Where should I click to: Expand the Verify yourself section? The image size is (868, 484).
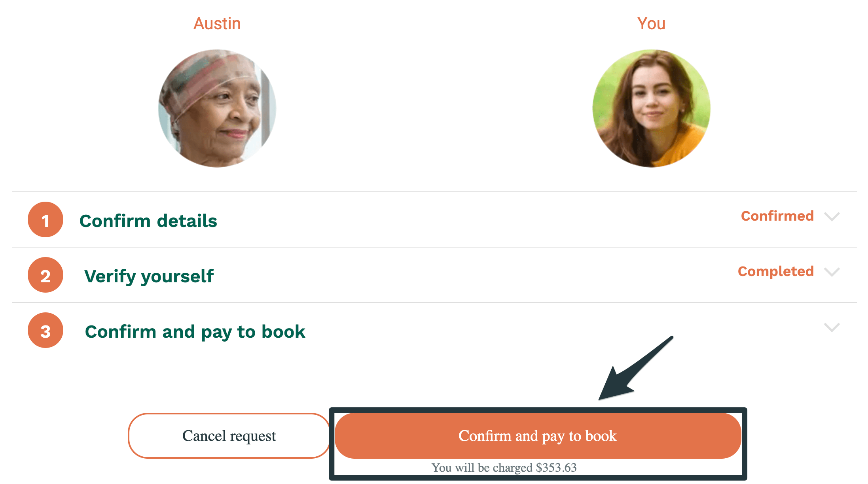click(832, 272)
